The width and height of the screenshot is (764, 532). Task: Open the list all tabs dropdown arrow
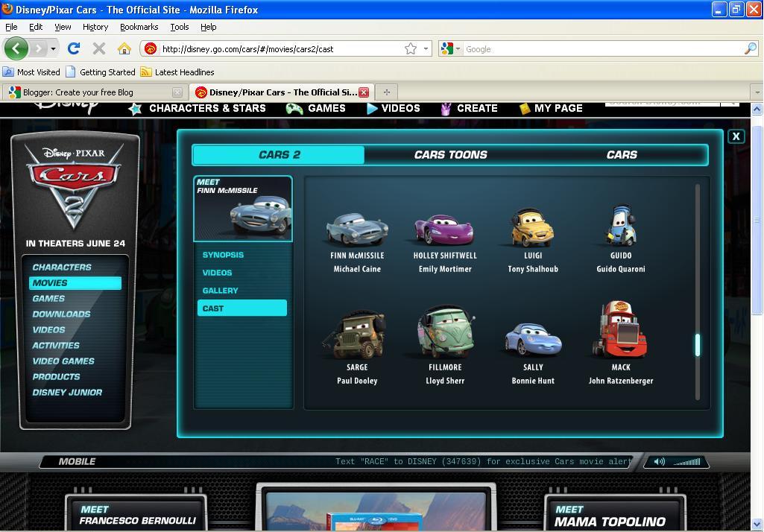(757, 92)
